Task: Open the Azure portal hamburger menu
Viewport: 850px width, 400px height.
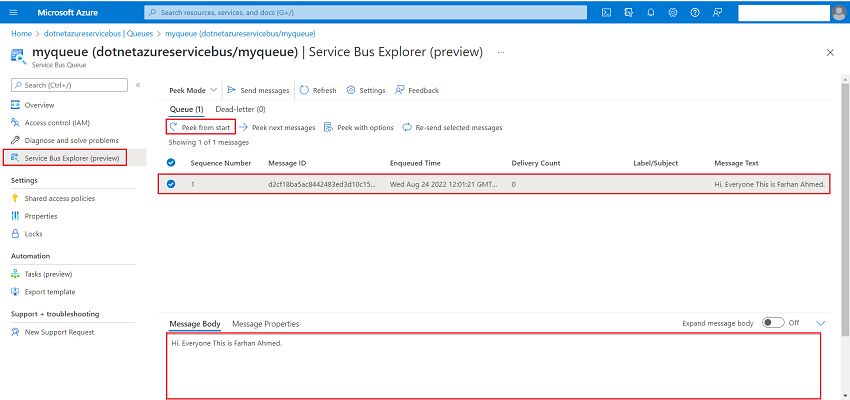Action: [x=14, y=12]
